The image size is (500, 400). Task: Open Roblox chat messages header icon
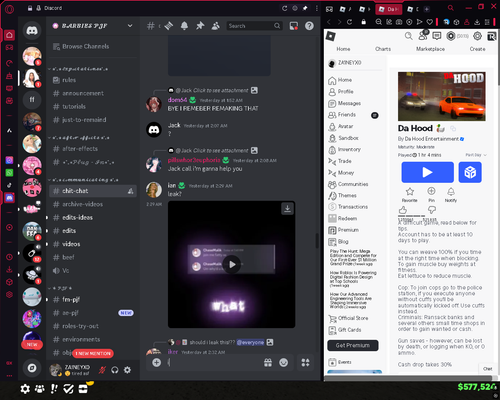(x=437, y=36)
